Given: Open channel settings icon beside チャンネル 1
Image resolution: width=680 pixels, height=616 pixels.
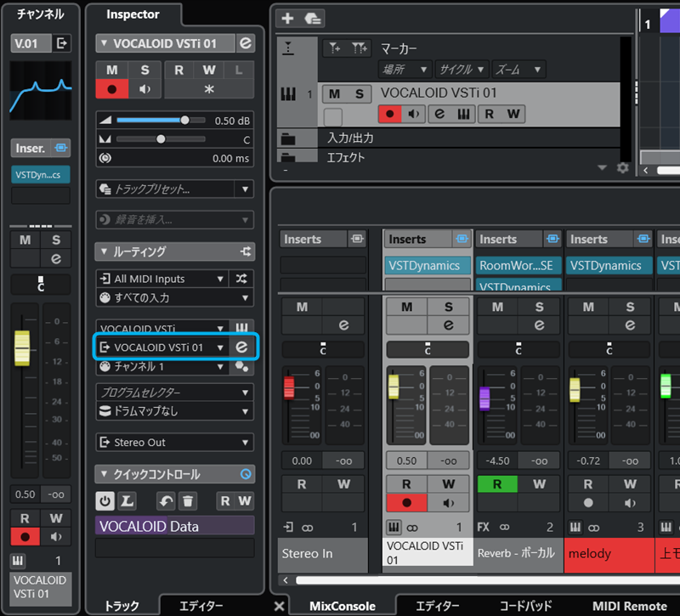Looking at the screenshot, I should (x=241, y=367).
